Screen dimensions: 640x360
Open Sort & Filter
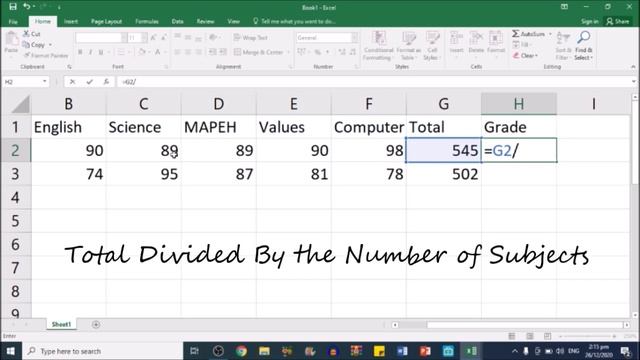point(563,46)
